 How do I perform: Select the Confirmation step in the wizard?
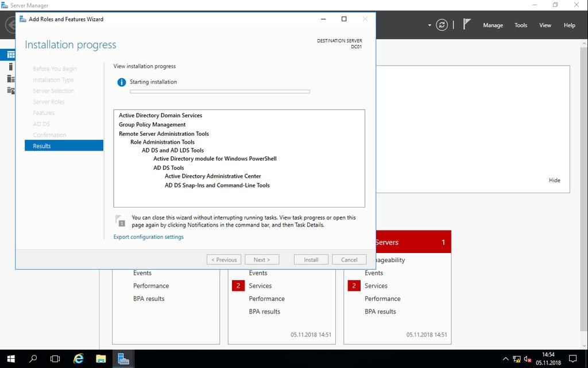[49, 135]
